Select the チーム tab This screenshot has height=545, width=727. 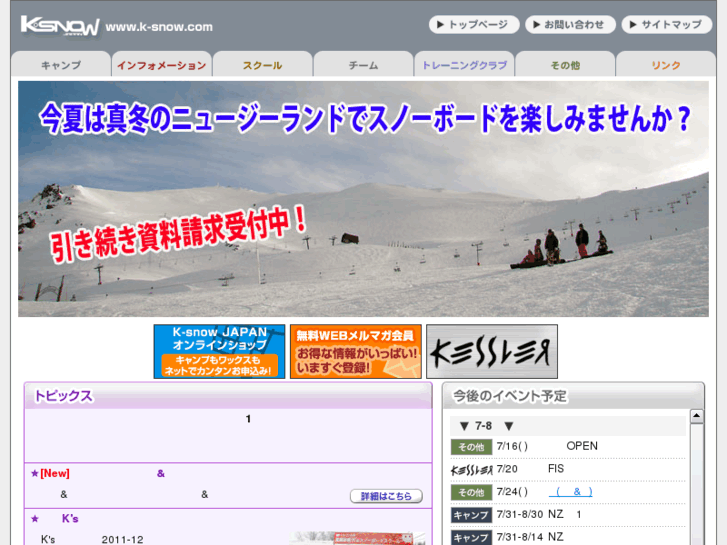tap(364, 65)
